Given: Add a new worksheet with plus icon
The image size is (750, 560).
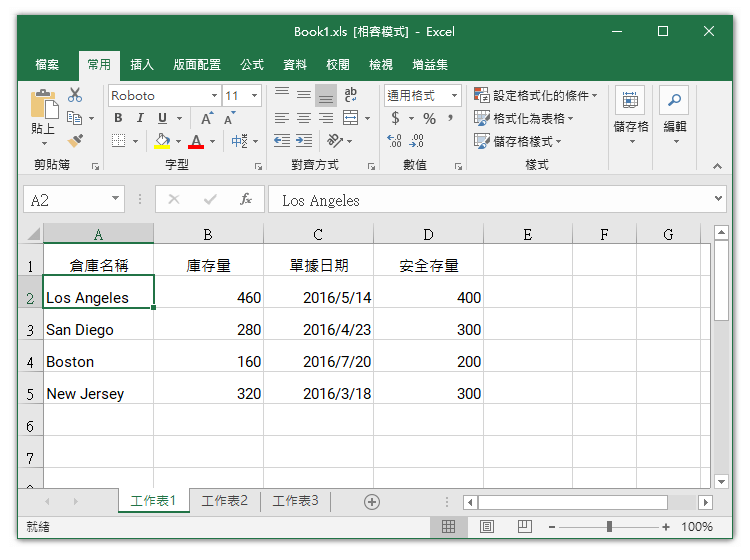Looking at the screenshot, I should pyautogui.click(x=372, y=502).
